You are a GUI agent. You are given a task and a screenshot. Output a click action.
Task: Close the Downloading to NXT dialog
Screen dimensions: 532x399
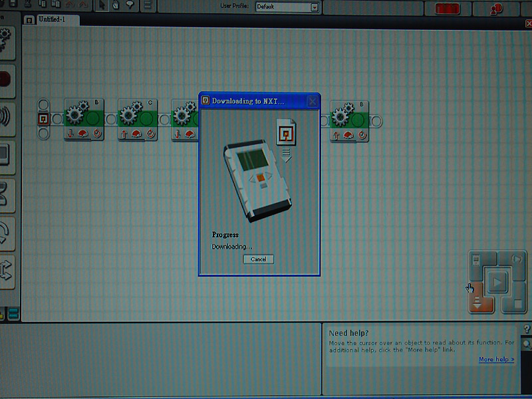[x=313, y=101]
